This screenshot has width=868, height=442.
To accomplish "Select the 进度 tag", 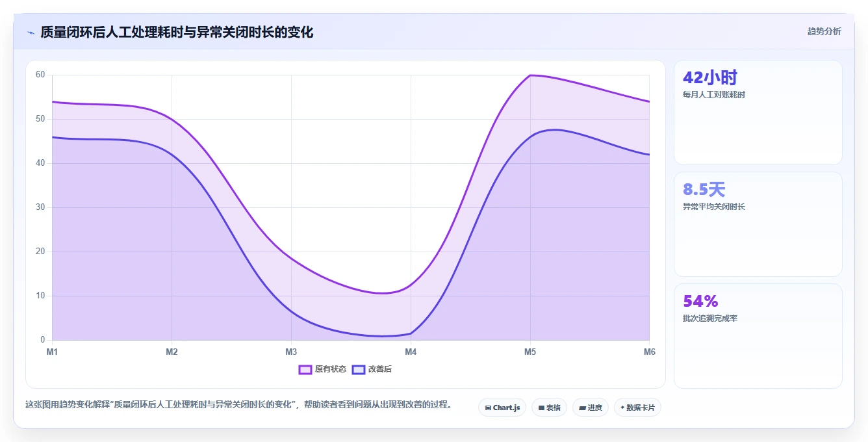I will (591, 408).
